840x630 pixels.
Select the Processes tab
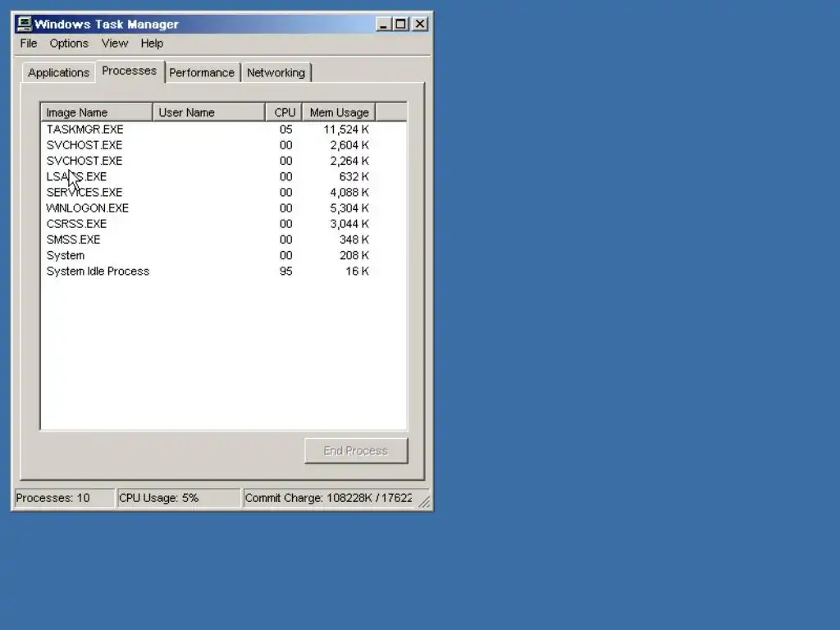(x=129, y=71)
